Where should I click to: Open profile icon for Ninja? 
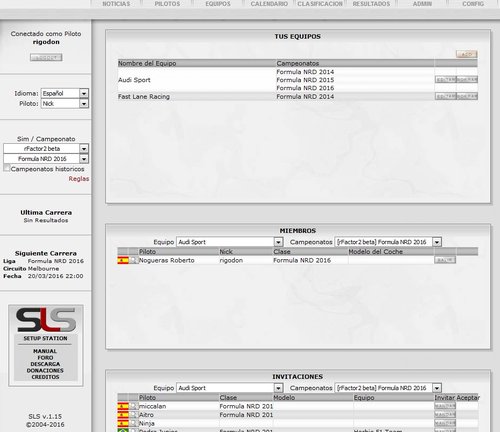tap(133, 424)
